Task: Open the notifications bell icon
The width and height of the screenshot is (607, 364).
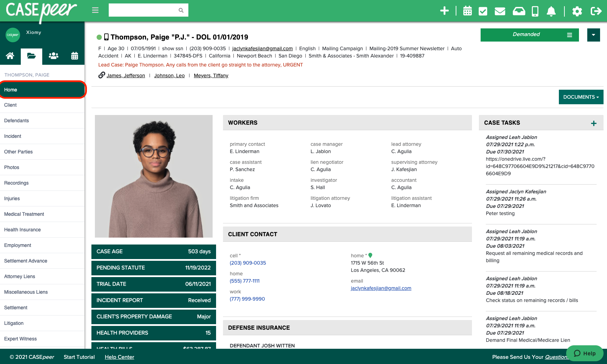Action: (551, 11)
